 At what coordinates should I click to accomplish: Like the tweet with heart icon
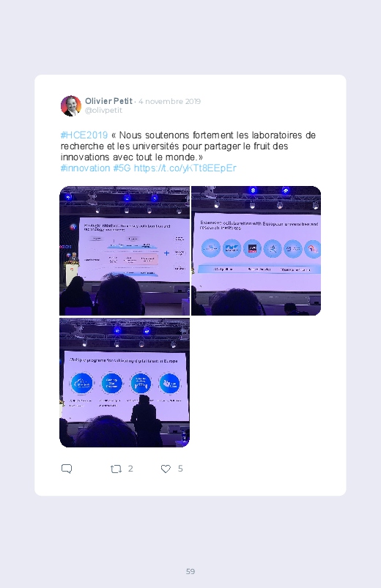(166, 469)
